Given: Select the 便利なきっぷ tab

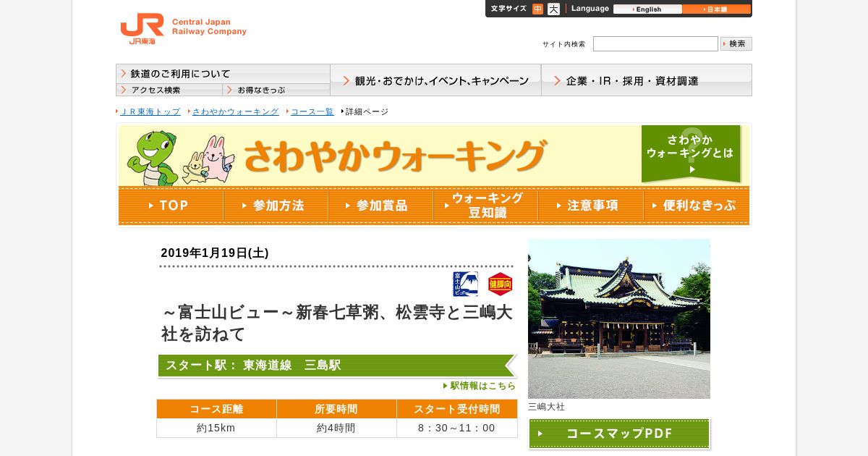Looking at the screenshot, I should 696,206.
